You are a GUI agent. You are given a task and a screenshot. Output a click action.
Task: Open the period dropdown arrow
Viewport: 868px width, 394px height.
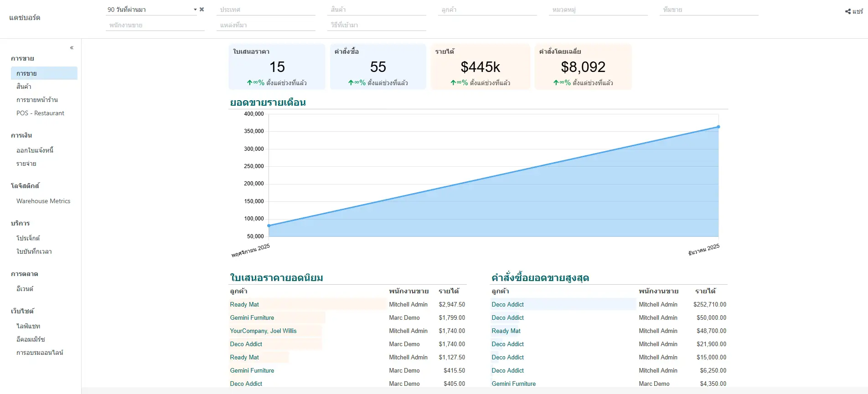[195, 10]
